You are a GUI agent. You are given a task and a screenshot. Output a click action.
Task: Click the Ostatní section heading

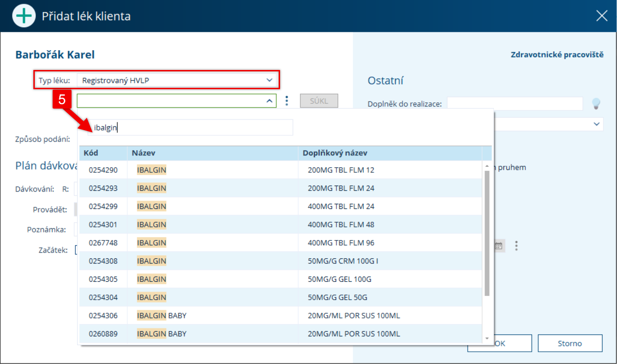coord(385,80)
